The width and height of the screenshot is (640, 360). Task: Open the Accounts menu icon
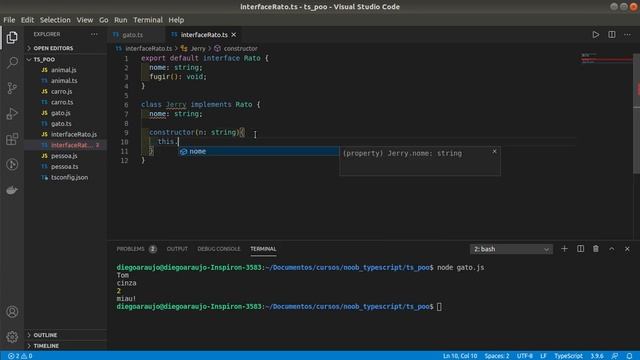point(12,312)
